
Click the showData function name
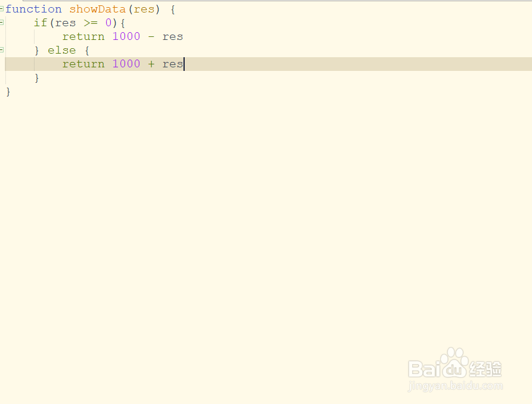click(98, 9)
